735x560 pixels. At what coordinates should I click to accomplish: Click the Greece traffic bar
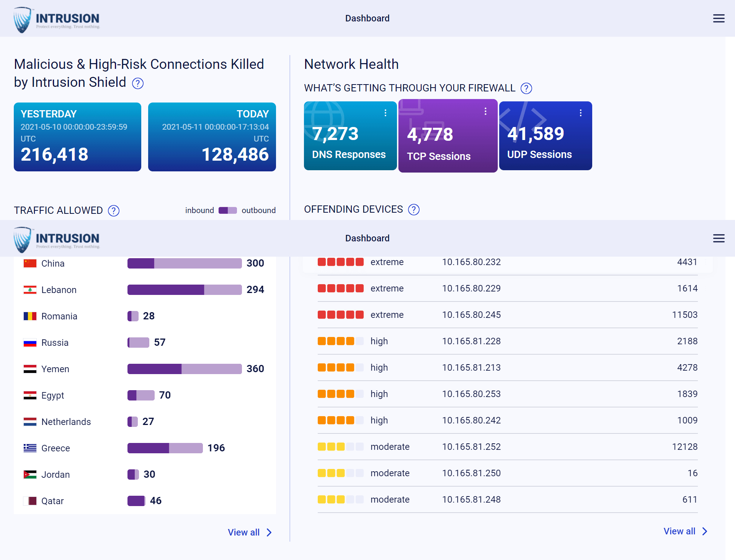click(165, 448)
